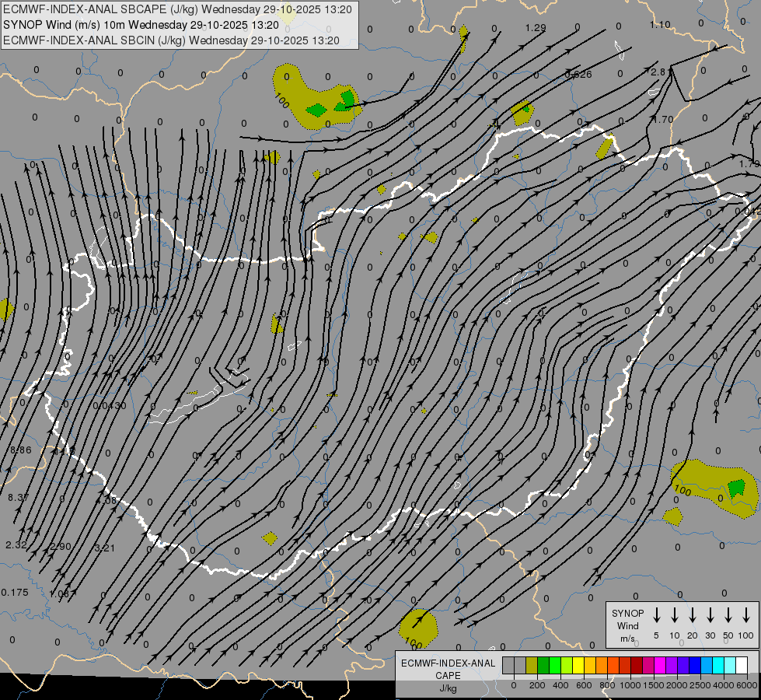Image resolution: width=761 pixels, height=700 pixels.
Task: Click the 50 m/s wind arrow in legend
Action: tap(728, 615)
